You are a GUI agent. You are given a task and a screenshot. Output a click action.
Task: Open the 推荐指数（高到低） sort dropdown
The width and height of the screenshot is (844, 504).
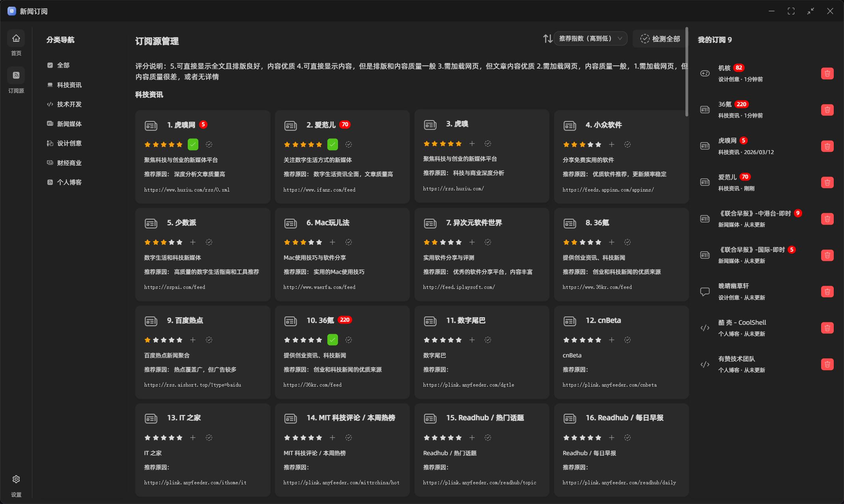point(590,39)
